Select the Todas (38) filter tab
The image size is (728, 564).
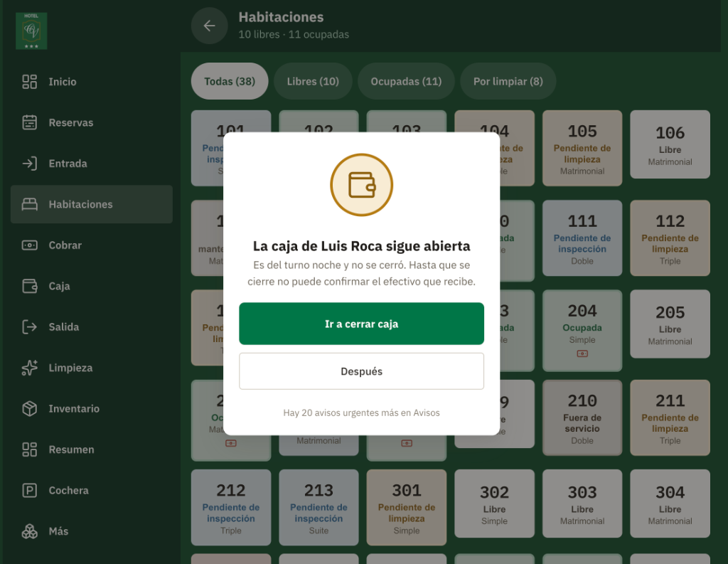230,81
